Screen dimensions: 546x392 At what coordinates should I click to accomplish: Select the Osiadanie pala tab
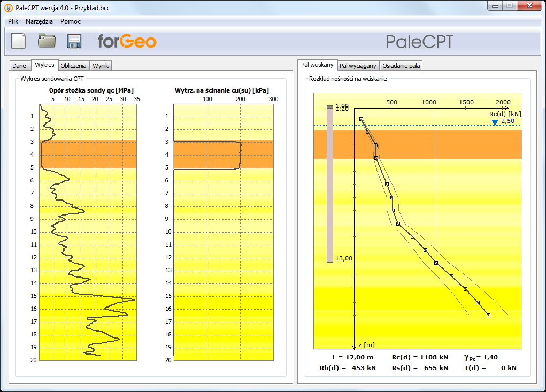tap(401, 66)
